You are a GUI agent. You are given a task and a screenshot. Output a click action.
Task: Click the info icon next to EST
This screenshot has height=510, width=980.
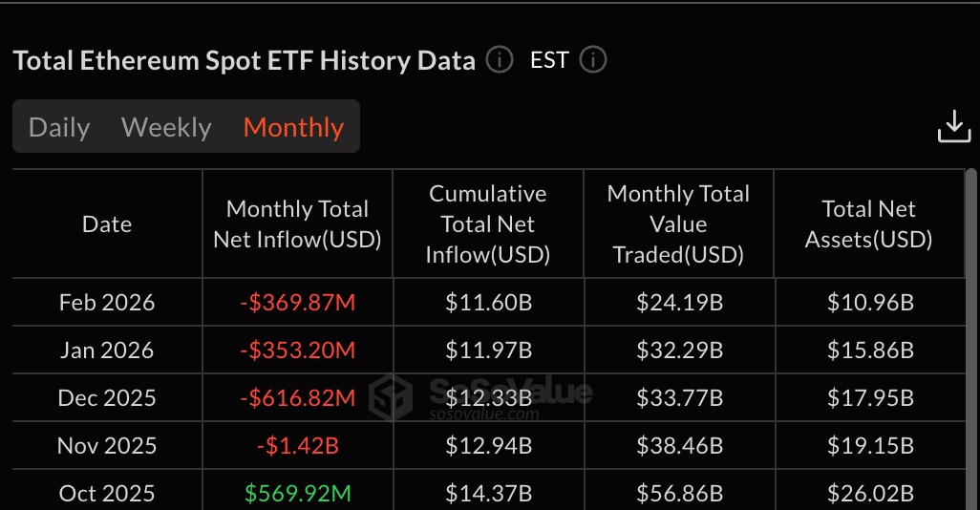click(x=593, y=61)
